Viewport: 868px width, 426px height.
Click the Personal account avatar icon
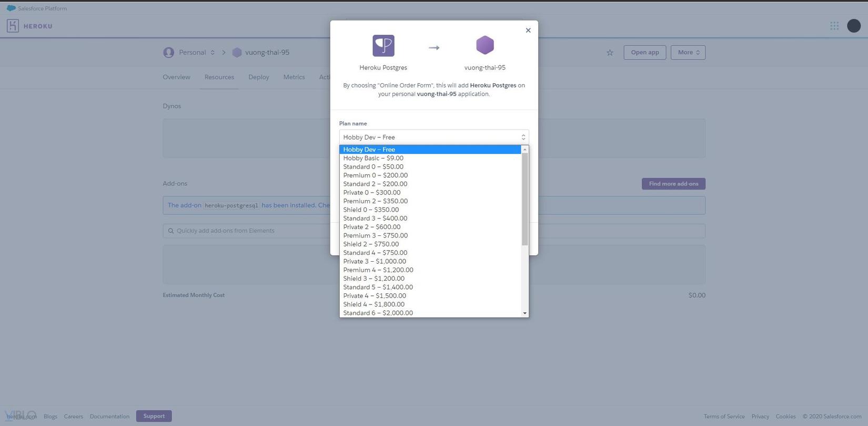coord(168,53)
